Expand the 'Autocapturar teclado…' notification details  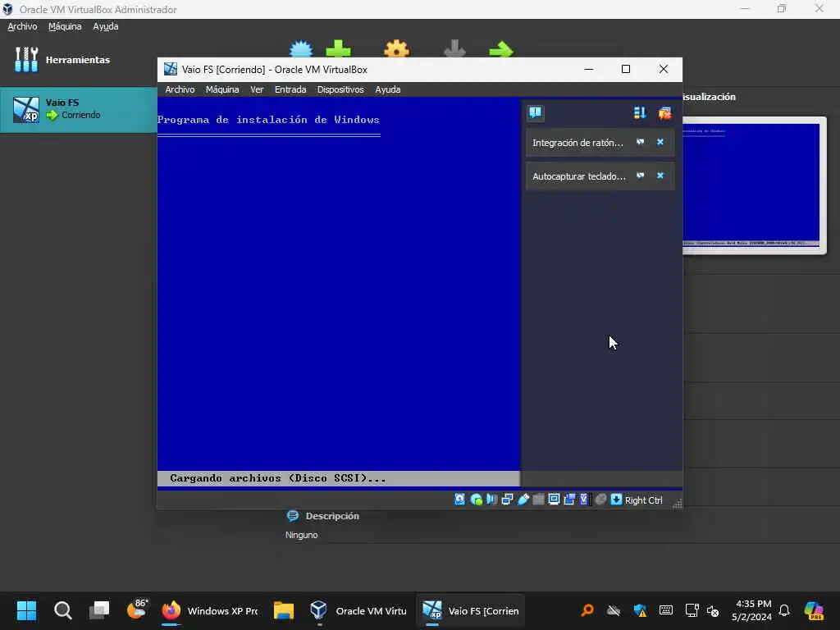[x=640, y=176]
